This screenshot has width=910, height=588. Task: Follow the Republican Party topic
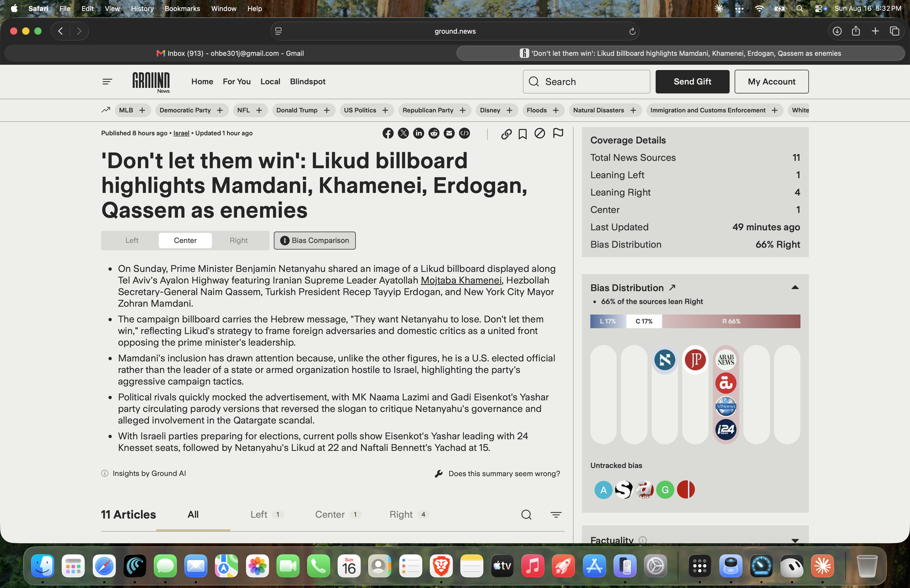point(462,110)
